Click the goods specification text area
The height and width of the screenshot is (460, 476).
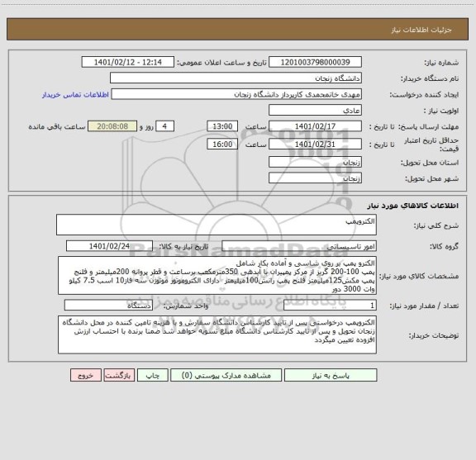[217, 276]
